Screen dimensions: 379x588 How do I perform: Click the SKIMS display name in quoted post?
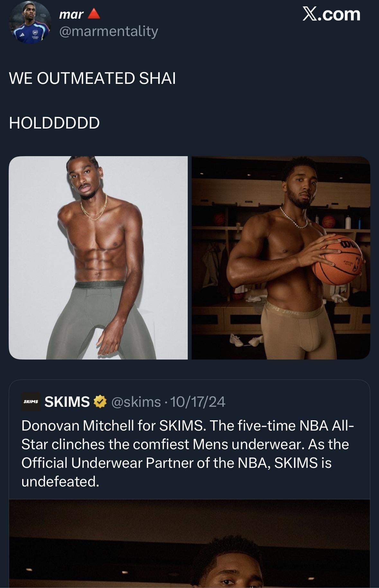point(67,402)
